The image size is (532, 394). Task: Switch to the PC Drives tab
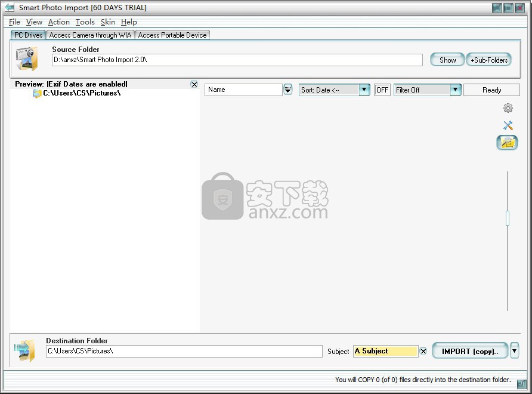pyautogui.click(x=28, y=35)
